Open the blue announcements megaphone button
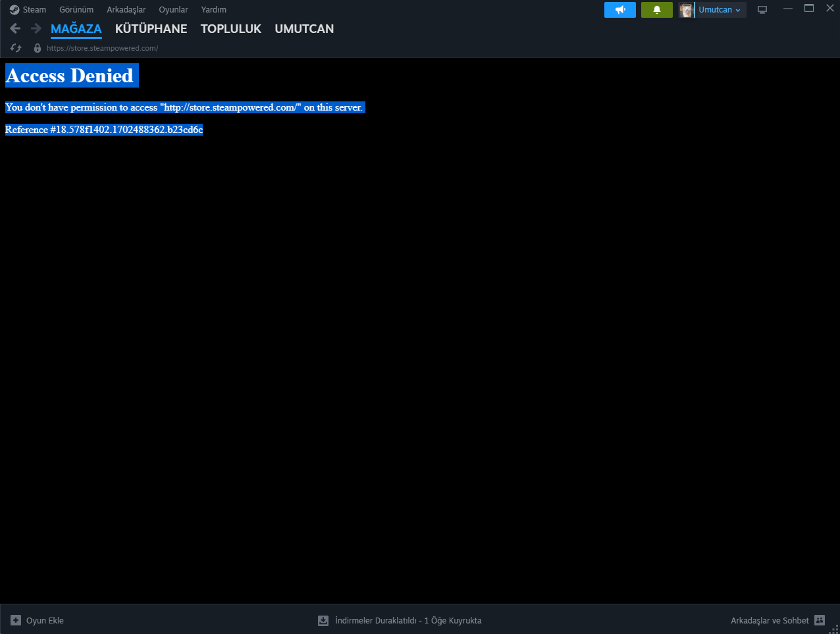 point(620,10)
